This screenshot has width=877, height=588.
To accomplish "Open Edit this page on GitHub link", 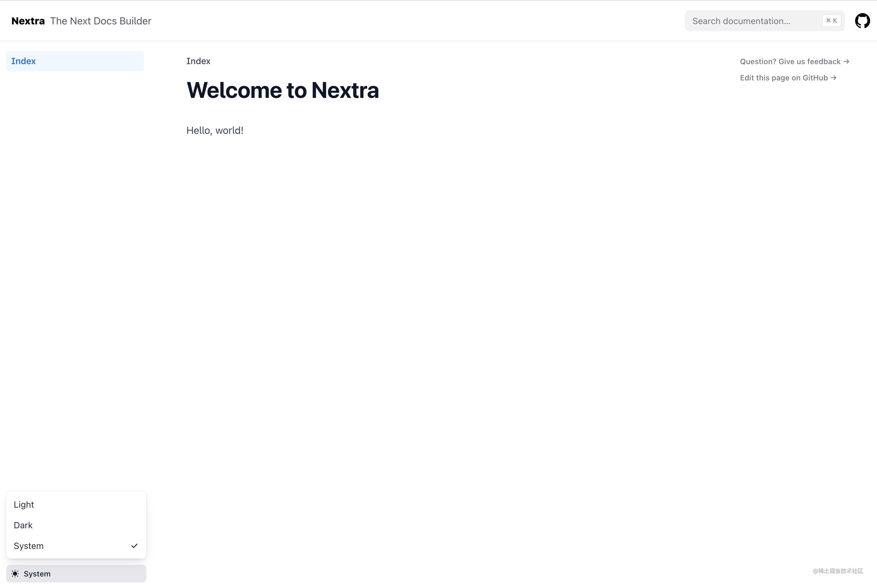I will click(x=788, y=78).
